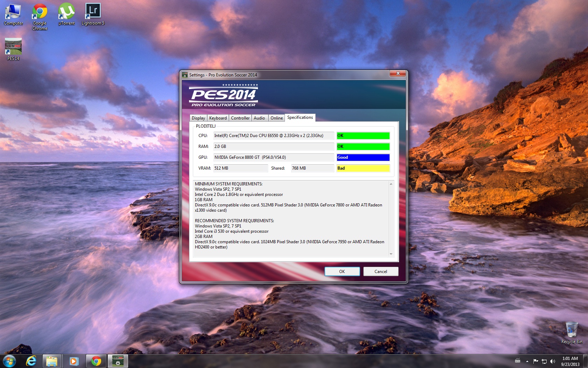The height and width of the screenshot is (368, 588).
Task: Open Windows Explorer from taskbar
Action: point(52,361)
